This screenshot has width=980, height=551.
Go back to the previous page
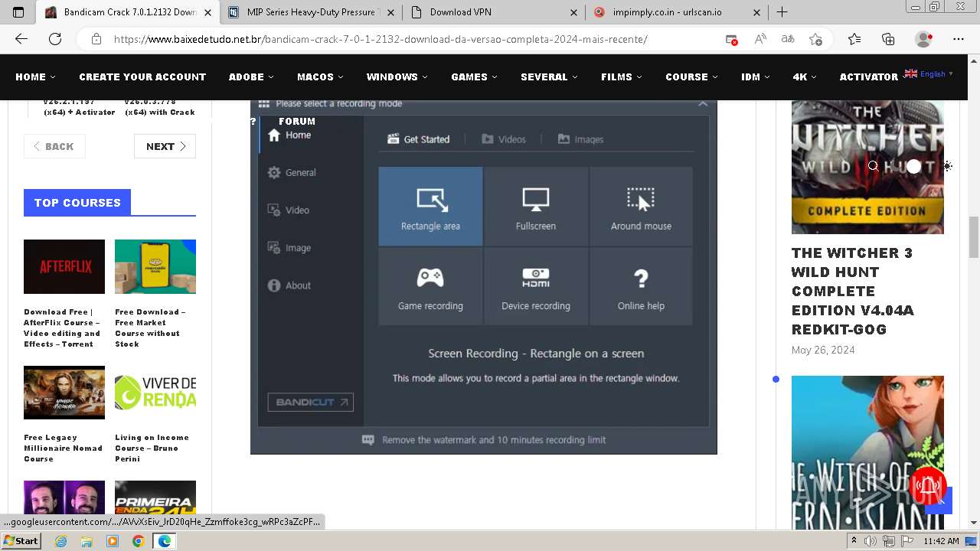click(x=21, y=39)
